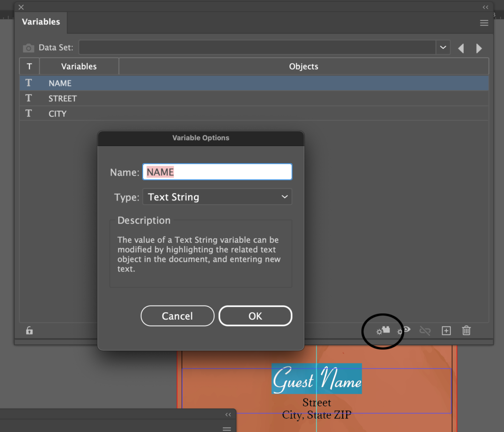Cancel the Variable Options dialog
The width and height of the screenshot is (504, 432).
(x=177, y=316)
